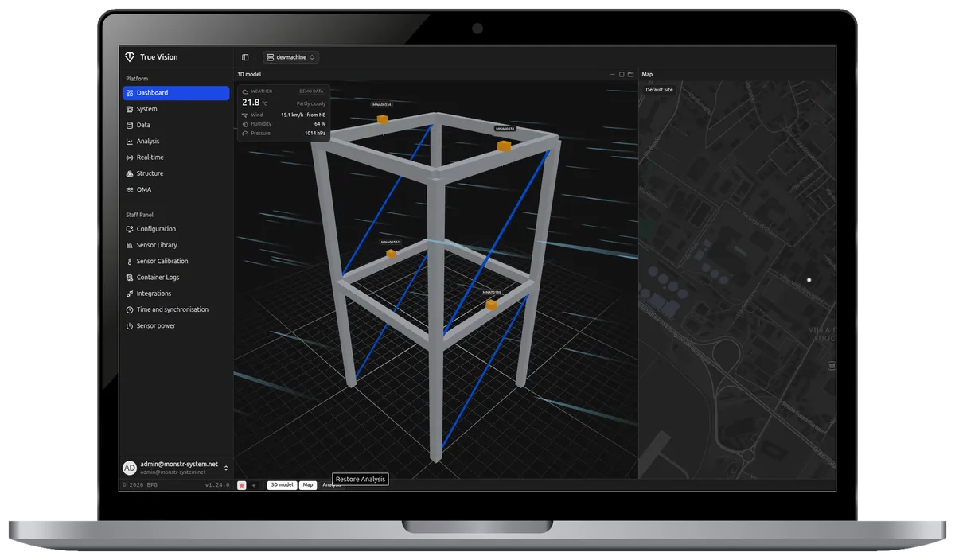Click the Sensor Library books icon

click(x=130, y=245)
